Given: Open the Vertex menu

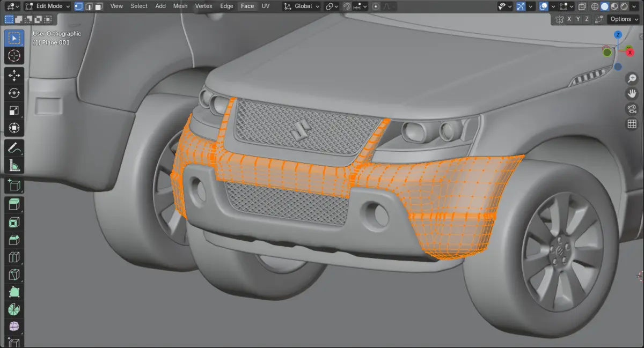Looking at the screenshot, I should (204, 6).
